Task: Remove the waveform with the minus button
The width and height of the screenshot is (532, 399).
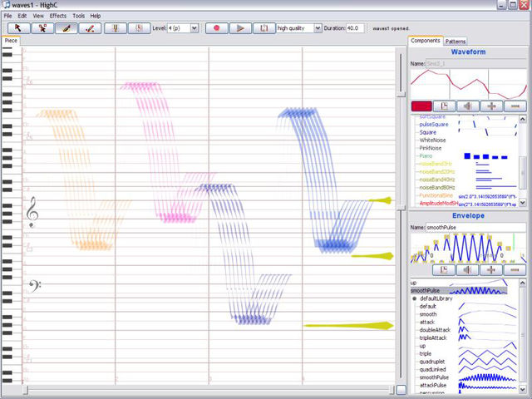Action: coord(515,106)
